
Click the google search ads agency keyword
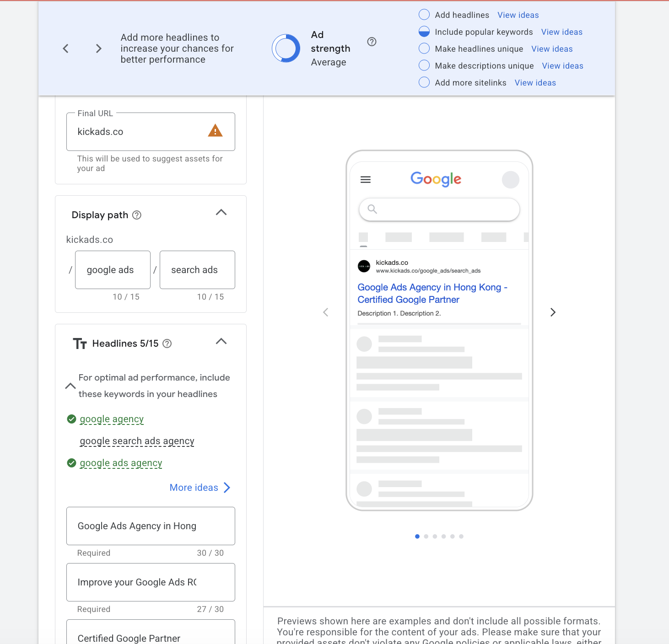137,441
